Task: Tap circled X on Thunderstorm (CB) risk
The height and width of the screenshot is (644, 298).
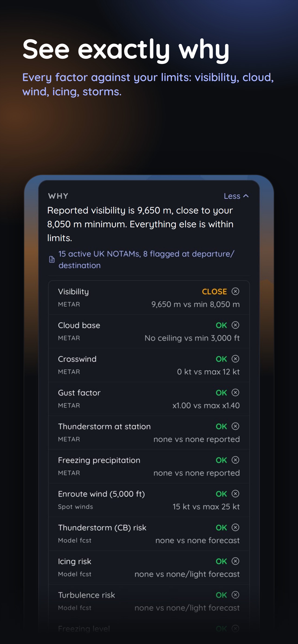Action: [235, 527]
